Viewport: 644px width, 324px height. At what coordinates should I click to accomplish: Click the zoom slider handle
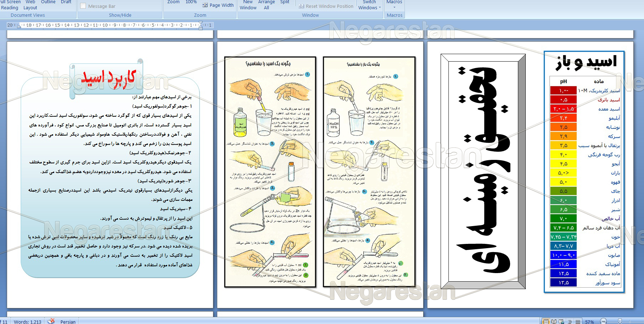pos(620,322)
